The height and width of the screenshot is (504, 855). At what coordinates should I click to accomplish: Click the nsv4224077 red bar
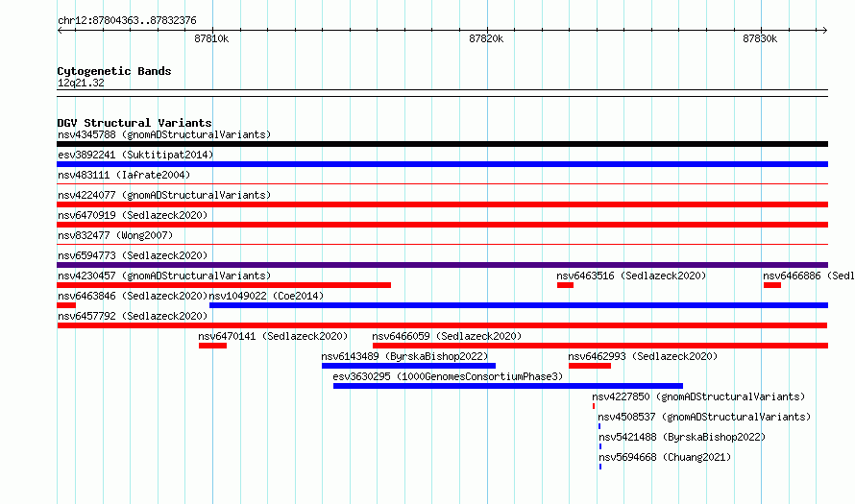tap(442, 204)
